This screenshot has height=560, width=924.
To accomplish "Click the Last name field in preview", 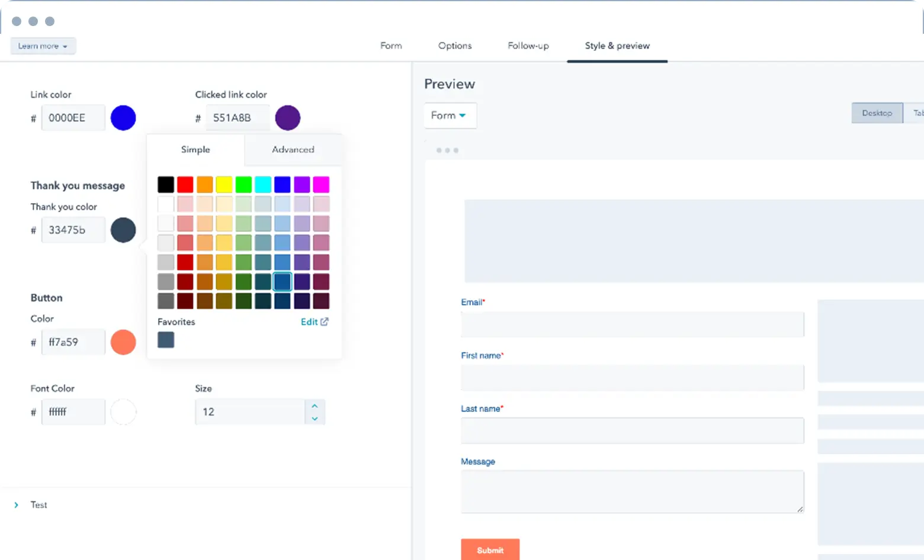I will coord(633,430).
